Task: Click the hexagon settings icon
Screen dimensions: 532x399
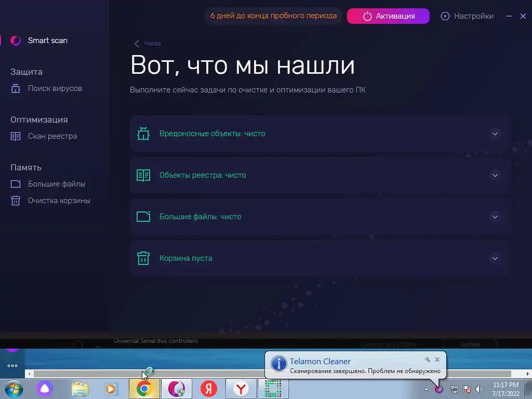Action: tap(445, 16)
